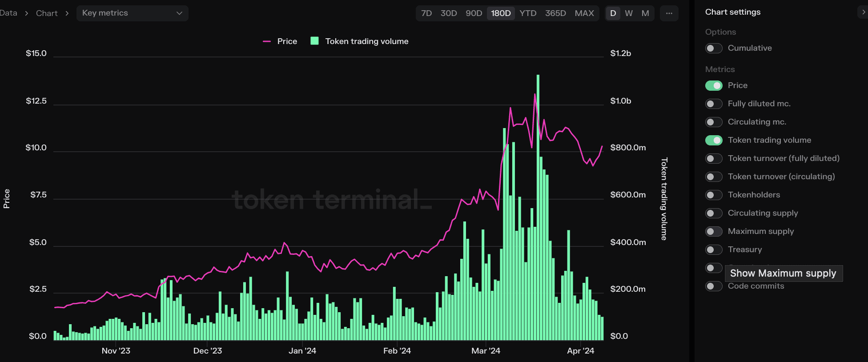This screenshot has width=868, height=362.
Task: Click the $15.0 price axis label
Action: pyautogui.click(x=36, y=53)
